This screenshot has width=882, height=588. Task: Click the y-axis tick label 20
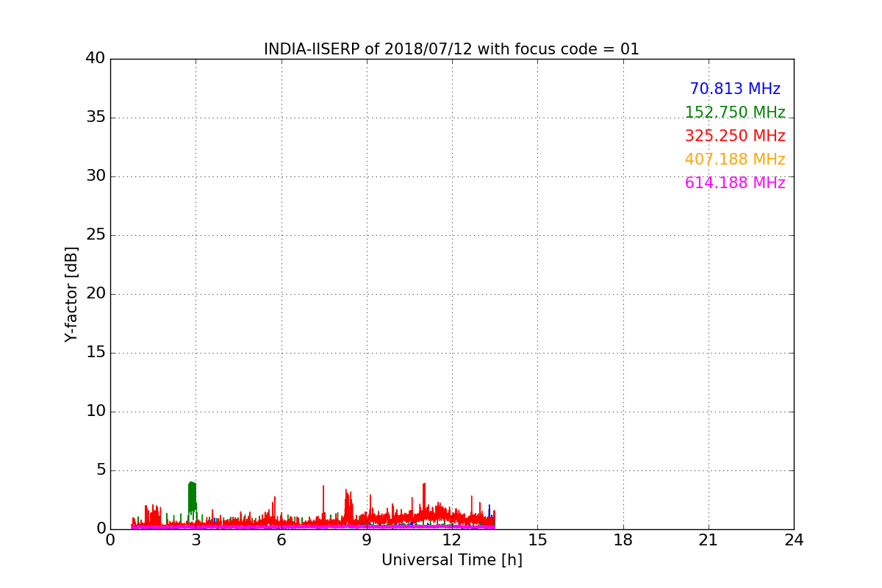[96, 294]
